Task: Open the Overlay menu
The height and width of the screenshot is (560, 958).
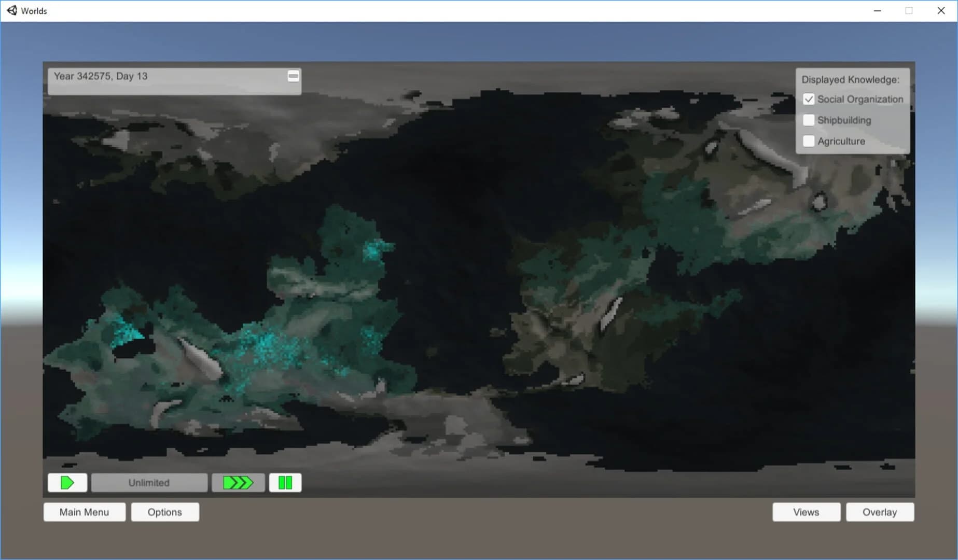Action: (880, 512)
